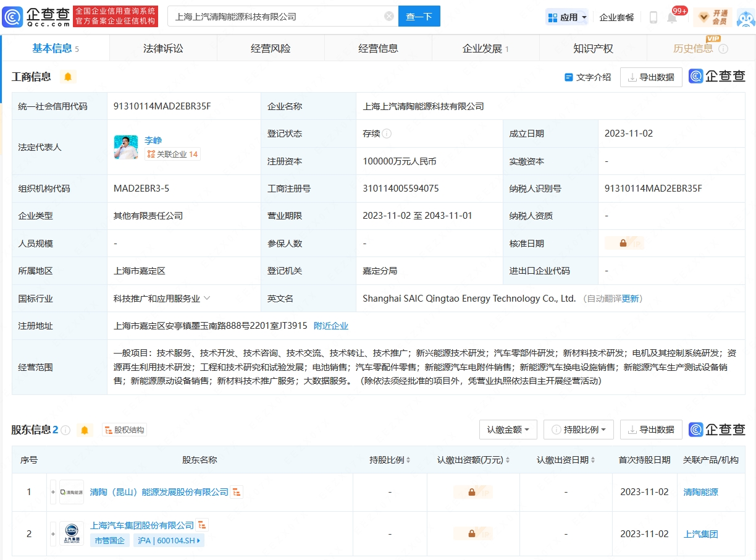This screenshot has height=560, width=756.
Task: Open the 经营风险 tab
Action: (x=271, y=48)
